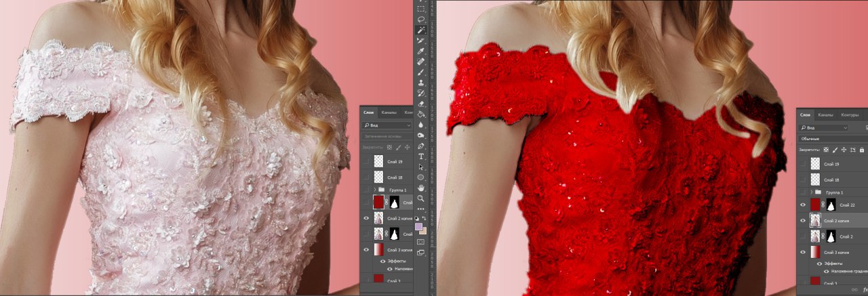Image resolution: width=868 pixels, height=296 pixels.
Task: Open Обычные blend mode dropdown
Action: [x=833, y=139]
